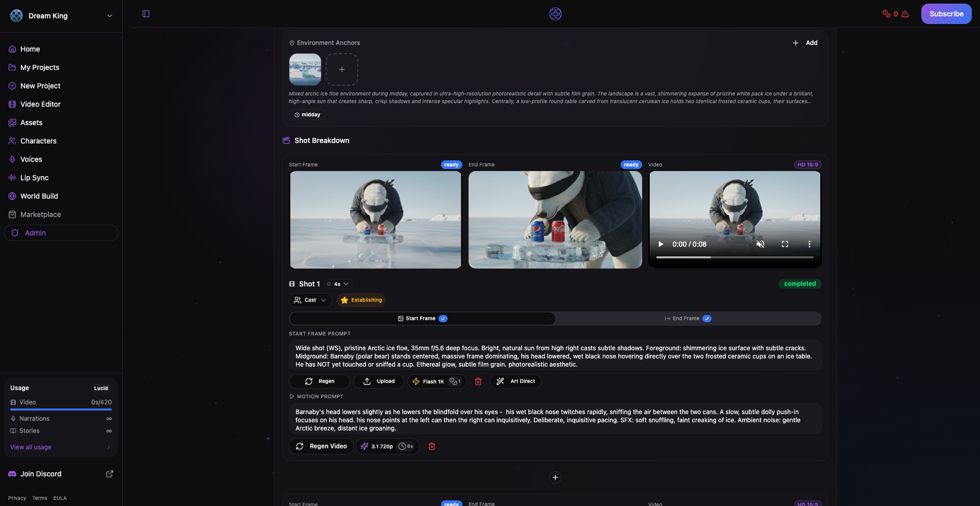Open the 4s shot duration dropdown
Viewport: 980px width, 506px height.
[338, 284]
